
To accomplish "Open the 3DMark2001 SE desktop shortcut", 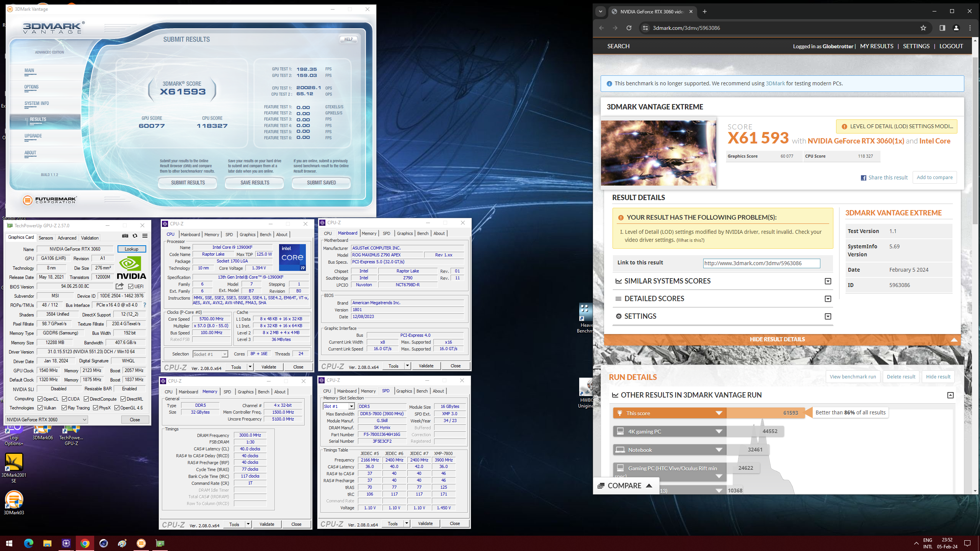I will [x=14, y=468].
